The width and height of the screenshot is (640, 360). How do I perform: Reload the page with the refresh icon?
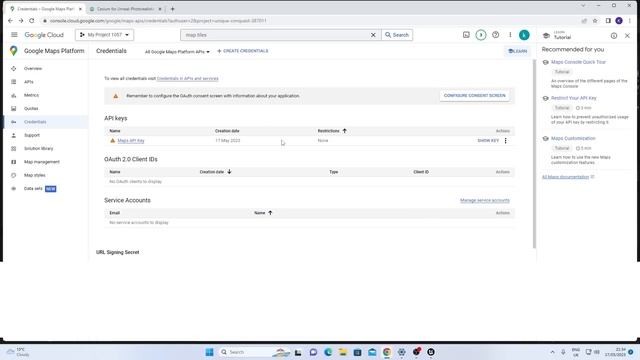click(x=31, y=20)
